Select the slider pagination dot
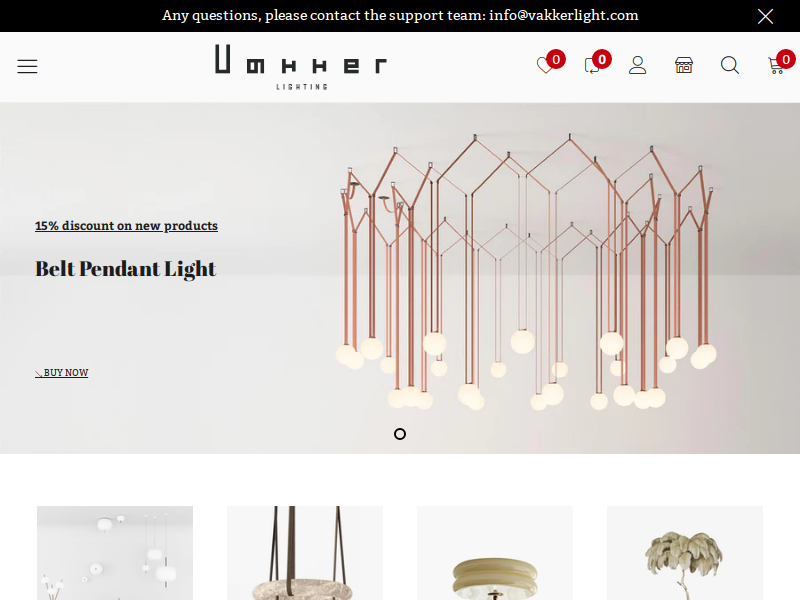 pos(400,434)
